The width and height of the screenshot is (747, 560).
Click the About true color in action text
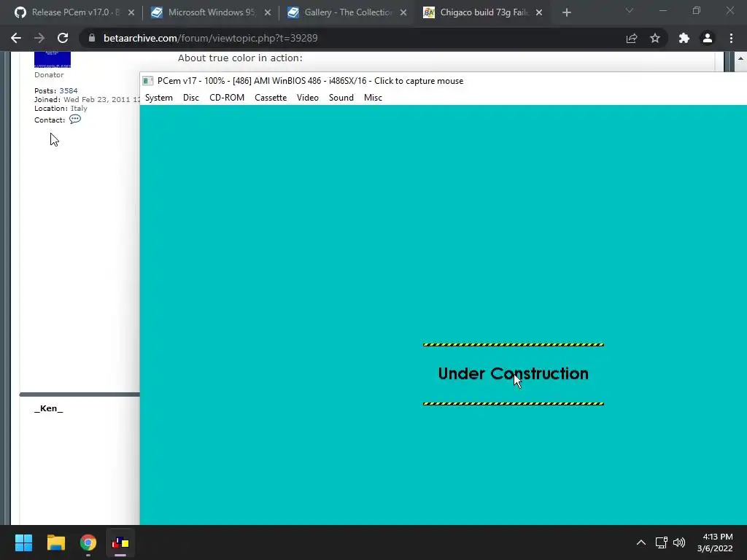pos(240,58)
